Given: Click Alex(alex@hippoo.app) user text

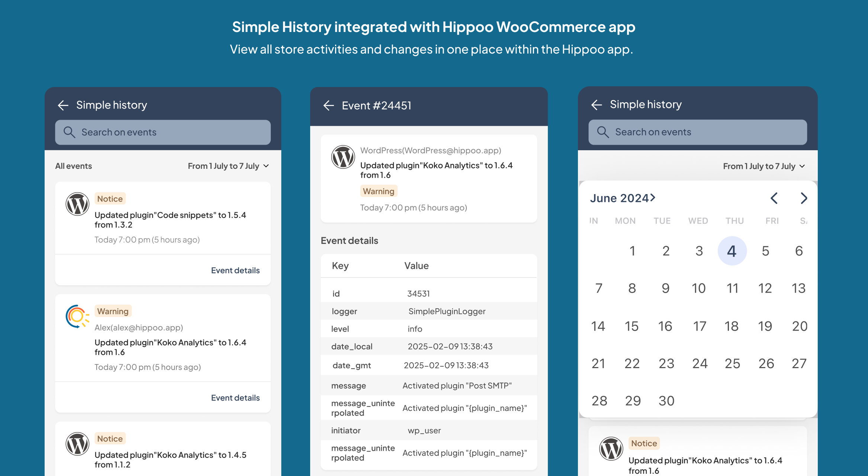Looking at the screenshot, I should (x=138, y=327).
